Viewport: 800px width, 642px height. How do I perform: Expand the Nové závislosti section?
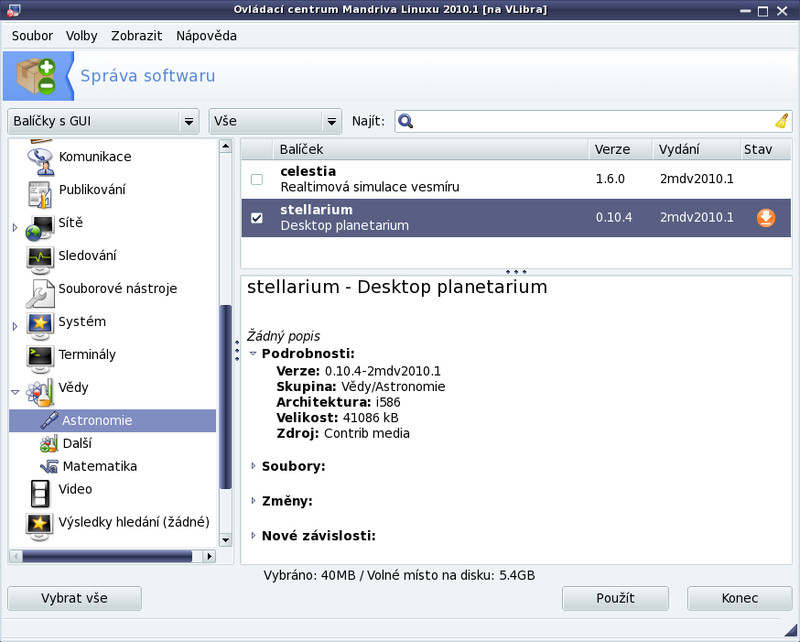coord(253,535)
